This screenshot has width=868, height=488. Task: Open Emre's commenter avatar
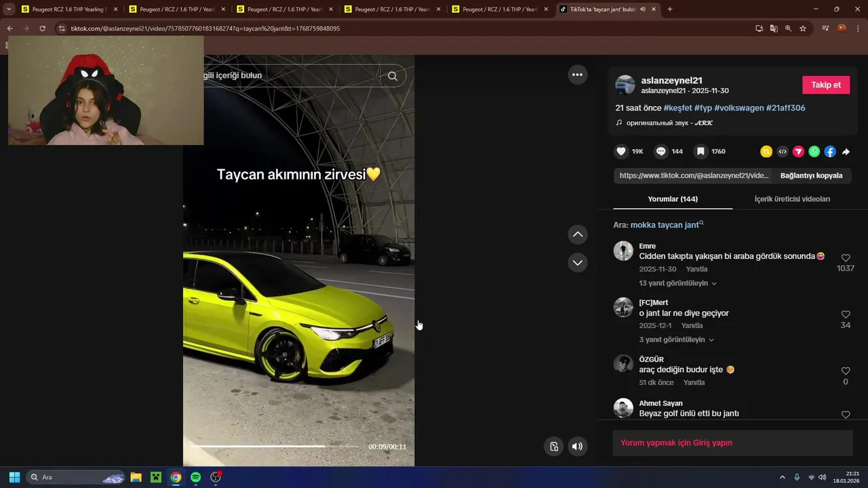[x=623, y=251]
